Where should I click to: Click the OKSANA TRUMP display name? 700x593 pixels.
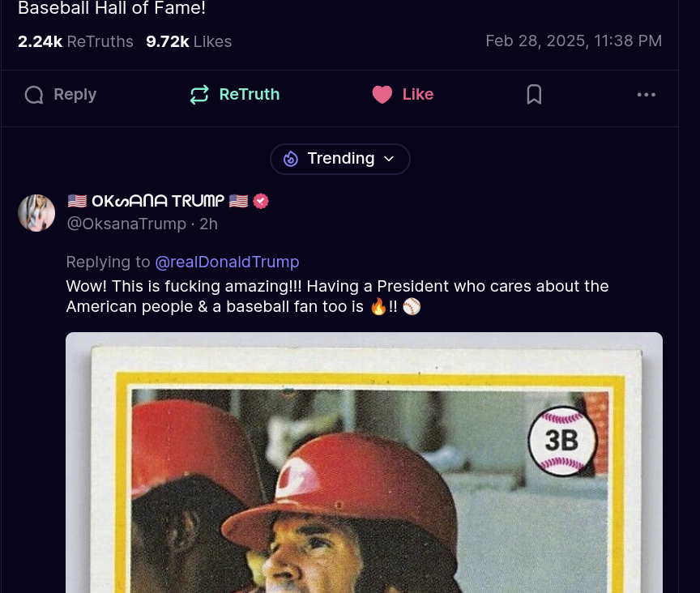click(x=158, y=201)
